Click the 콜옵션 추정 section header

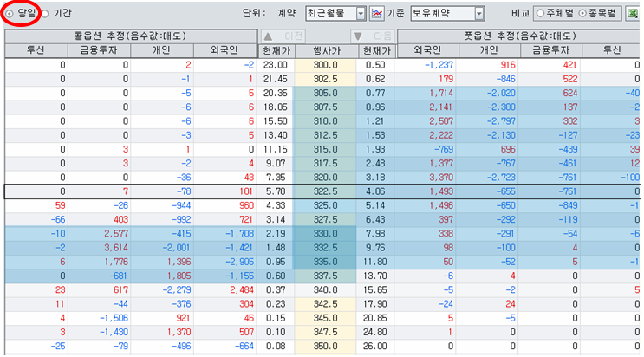coord(130,36)
